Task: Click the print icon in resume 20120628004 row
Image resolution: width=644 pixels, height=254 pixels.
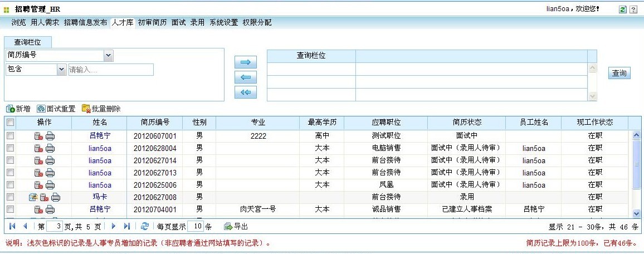Action: [50, 148]
